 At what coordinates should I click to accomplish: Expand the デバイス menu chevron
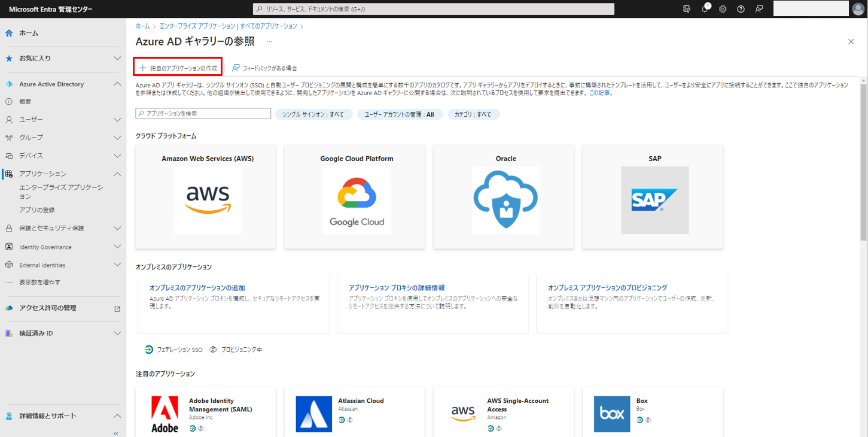point(117,156)
